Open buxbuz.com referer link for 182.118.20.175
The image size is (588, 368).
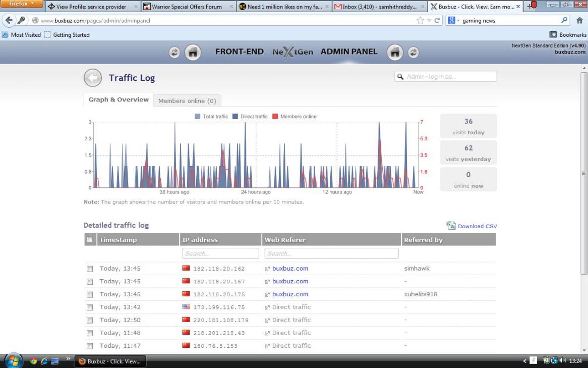290,294
